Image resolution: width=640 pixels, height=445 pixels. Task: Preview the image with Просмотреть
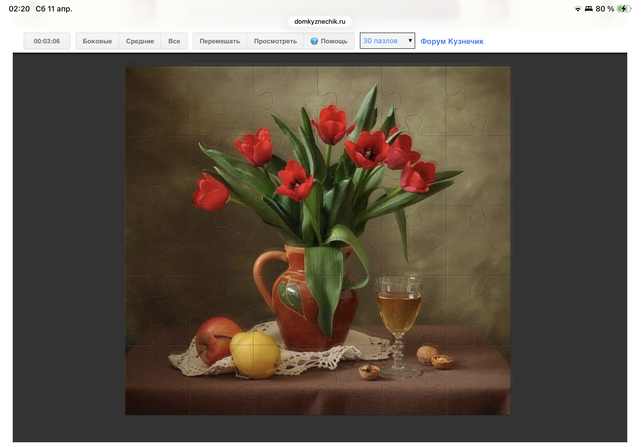click(x=275, y=42)
